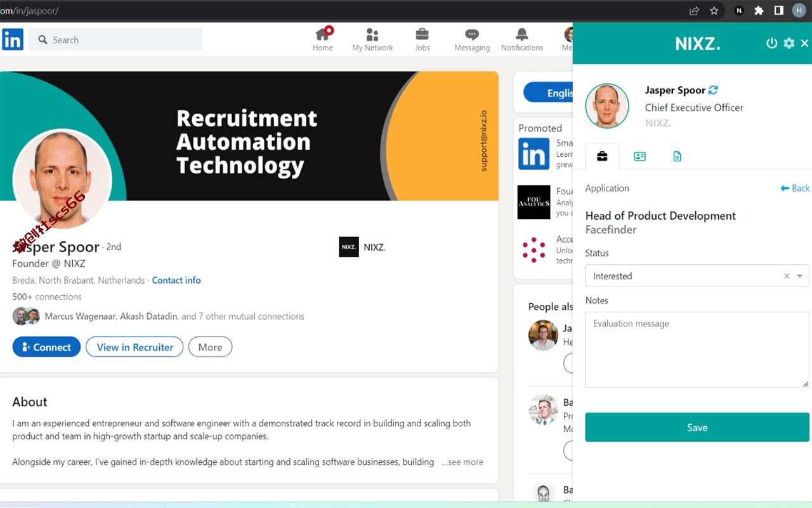Toggle the browser side panel icon

click(778, 11)
